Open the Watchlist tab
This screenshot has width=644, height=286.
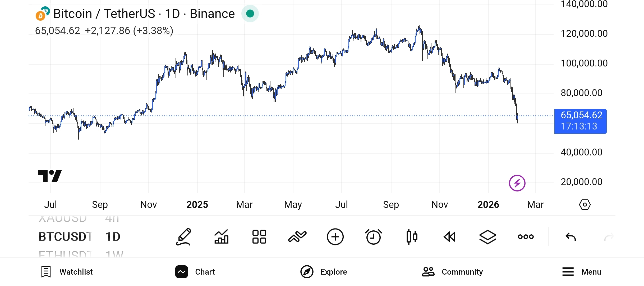click(x=67, y=272)
